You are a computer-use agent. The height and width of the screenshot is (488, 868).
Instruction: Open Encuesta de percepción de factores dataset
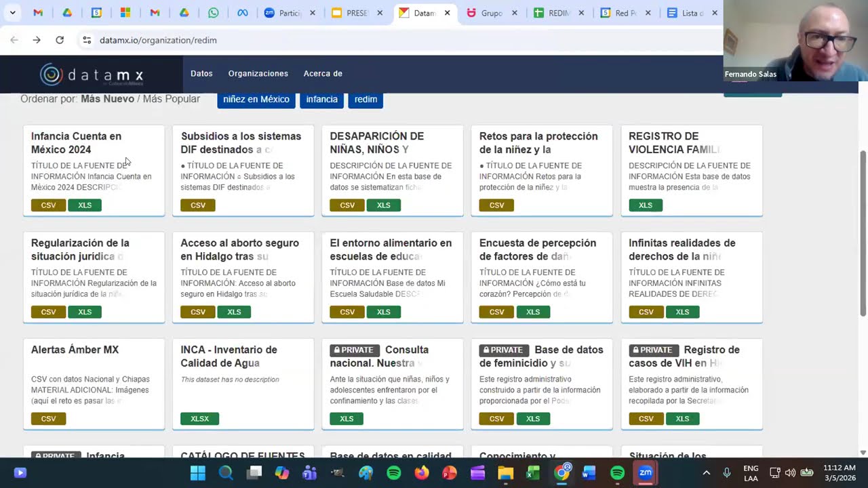pyautogui.click(x=538, y=249)
